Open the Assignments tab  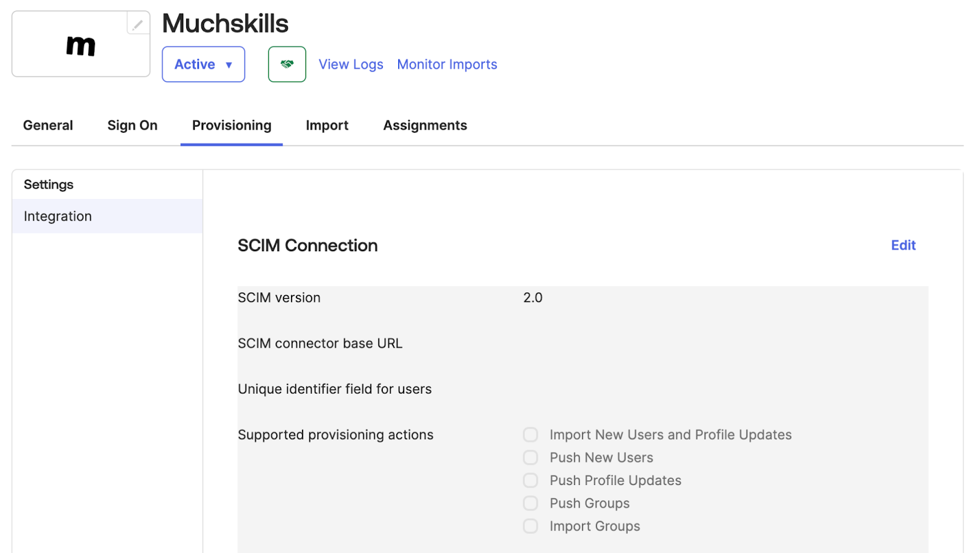(425, 126)
